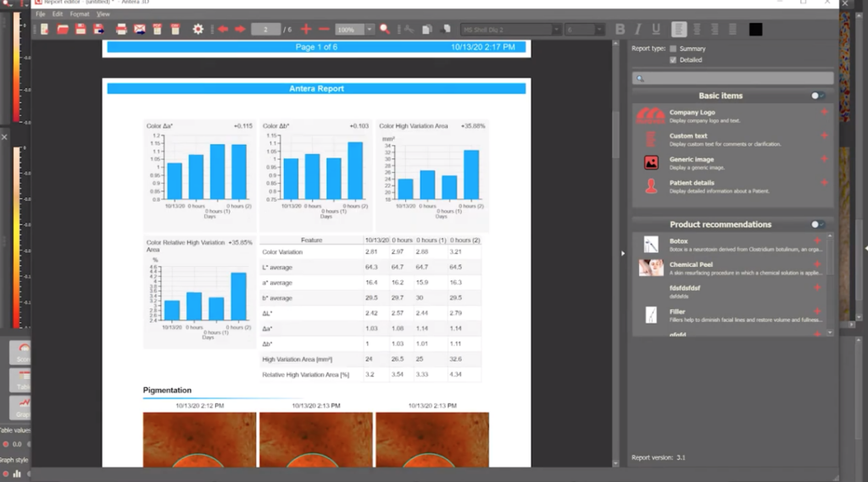Viewport: 868px width, 482px height.
Task: Collapse the side panel with the arrow
Action: [x=623, y=253]
